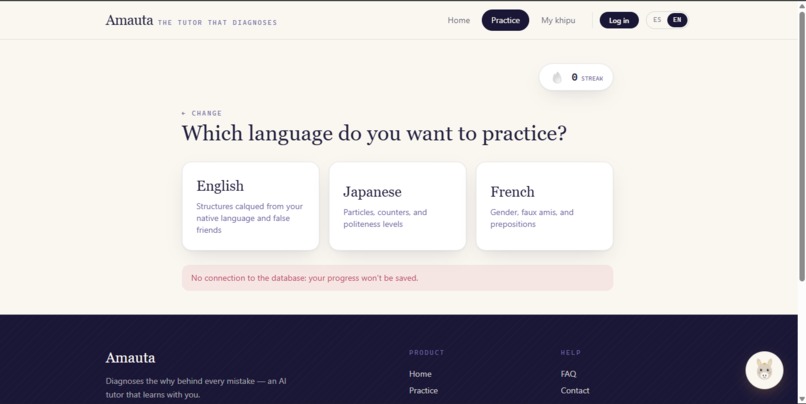This screenshot has height=404, width=806.
Task: Open the llama chat assistant icon
Action: [x=764, y=370]
